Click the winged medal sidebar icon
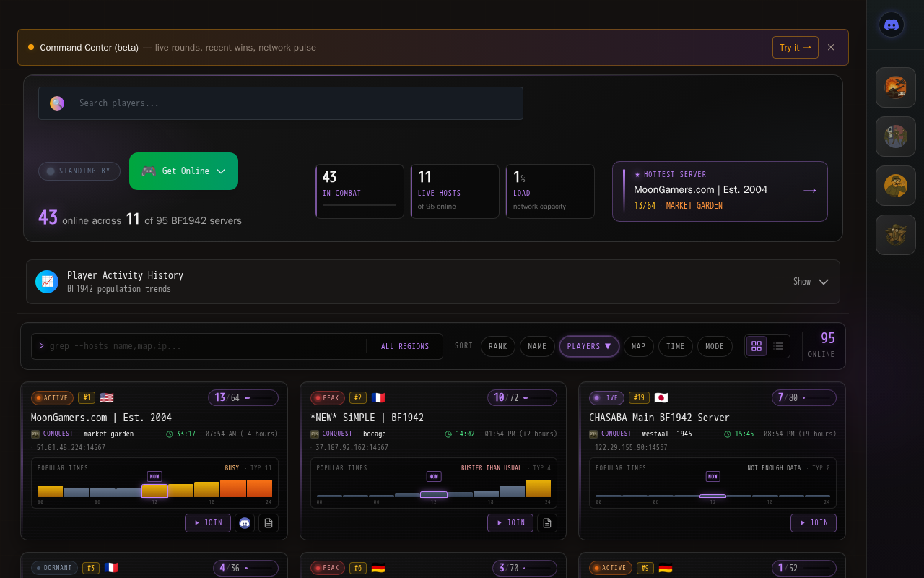Viewport: 924px width, 578px height. click(895, 235)
